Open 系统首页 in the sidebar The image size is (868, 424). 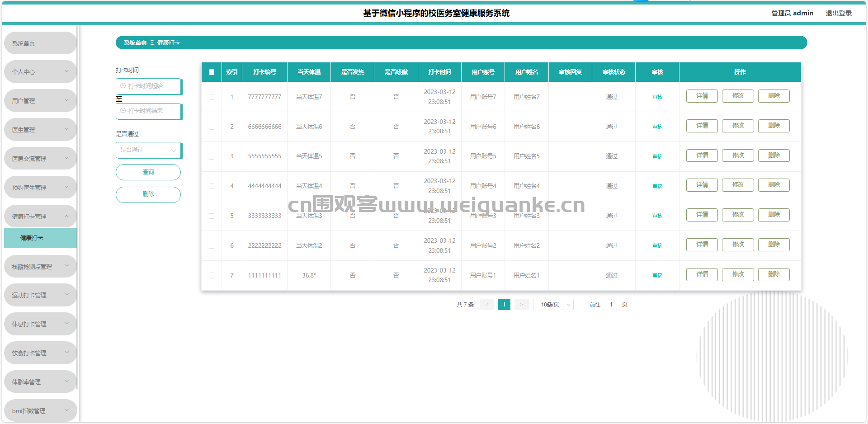click(x=40, y=43)
